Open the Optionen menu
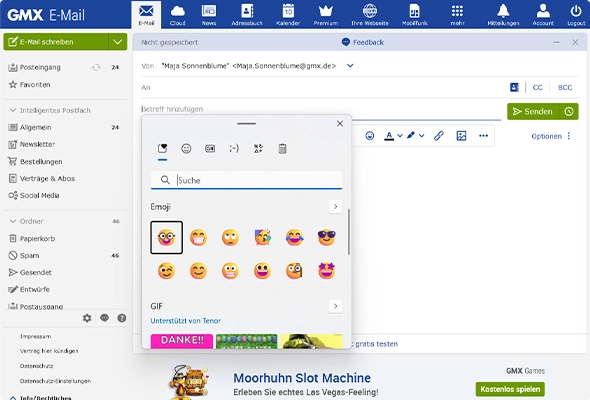 tap(551, 136)
